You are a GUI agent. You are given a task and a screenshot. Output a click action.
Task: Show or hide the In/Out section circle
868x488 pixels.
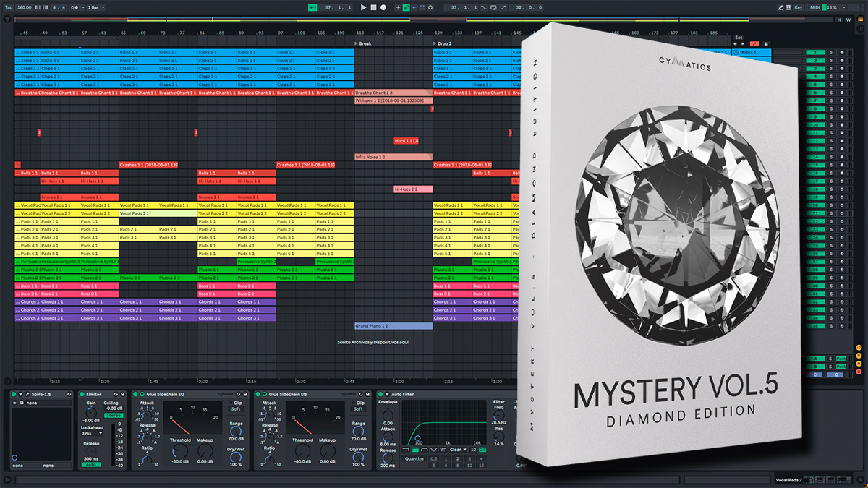click(859, 348)
